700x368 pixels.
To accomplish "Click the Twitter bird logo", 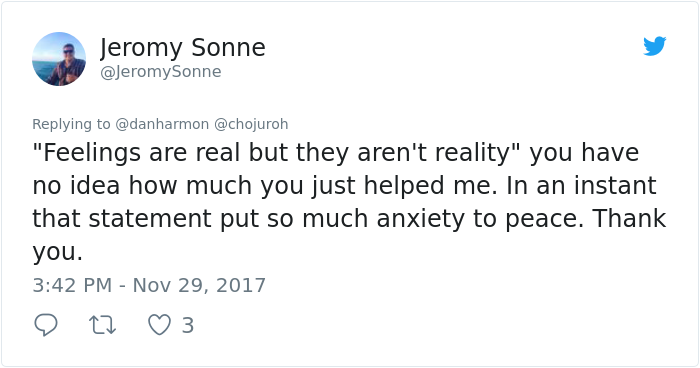I will pyautogui.click(x=654, y=46).
